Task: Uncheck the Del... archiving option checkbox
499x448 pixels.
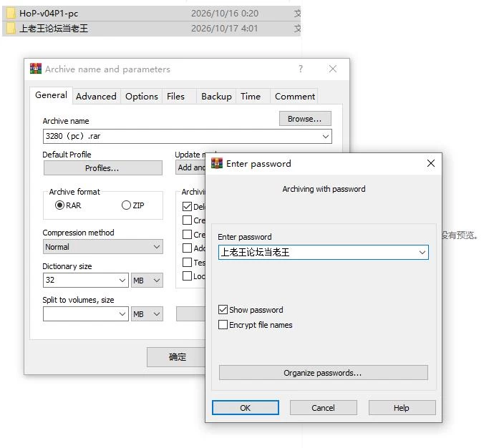Action: [x=187, y=207]
